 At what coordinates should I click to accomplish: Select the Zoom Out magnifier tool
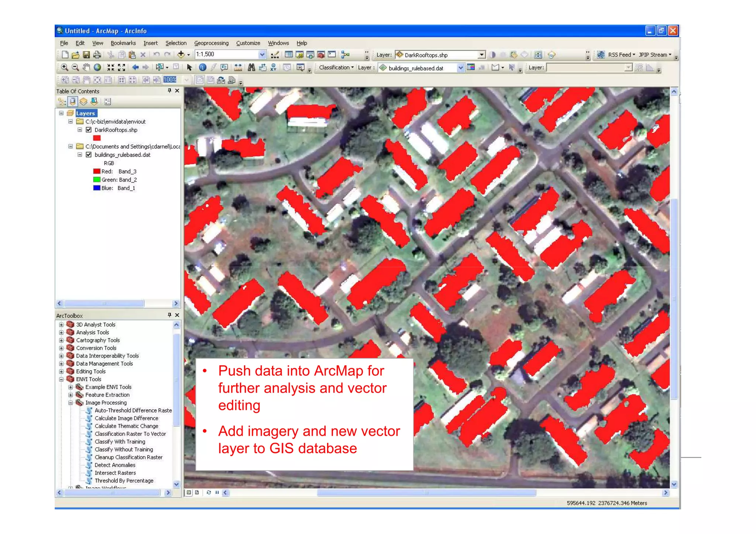tap(75, 67)
